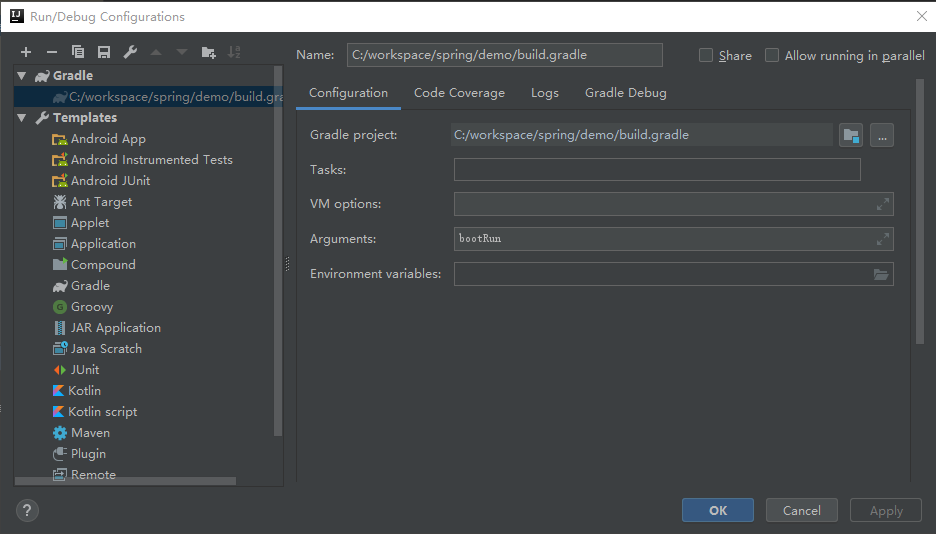Viewport: 936px width, 534px height.
Task: Open the Gradle Debug tab
Action: click(x=625, y=93)
